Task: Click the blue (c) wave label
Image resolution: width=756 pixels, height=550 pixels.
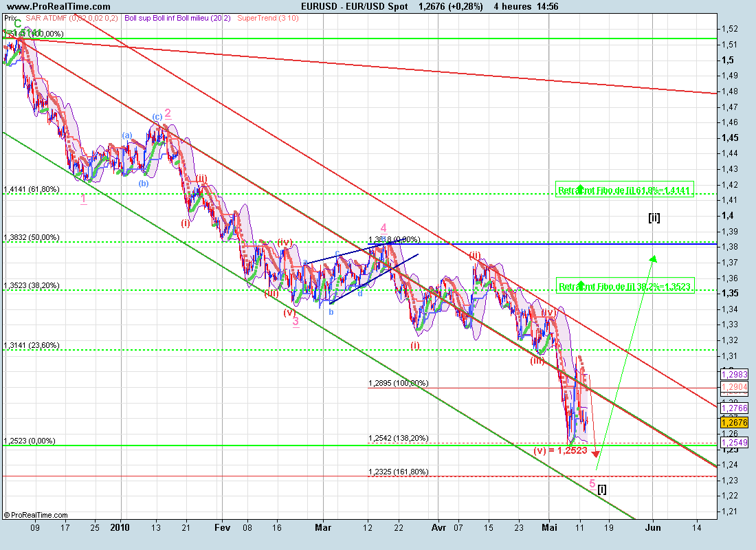Action: point(157,117)
